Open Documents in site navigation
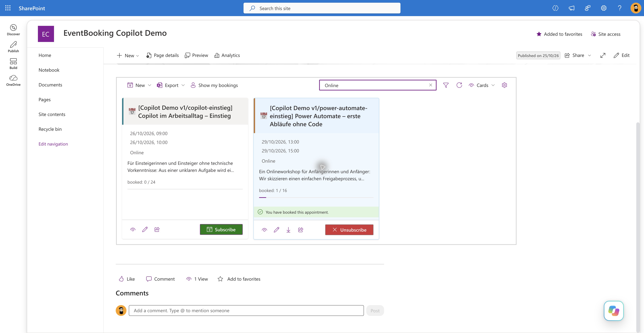Image resolution: width=644 pixels, height=333 pixels. 50,85
